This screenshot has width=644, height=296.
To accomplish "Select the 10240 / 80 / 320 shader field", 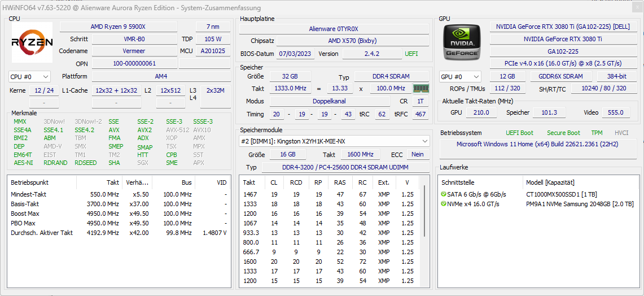I will pyautogui.click(x=604, y=88).
